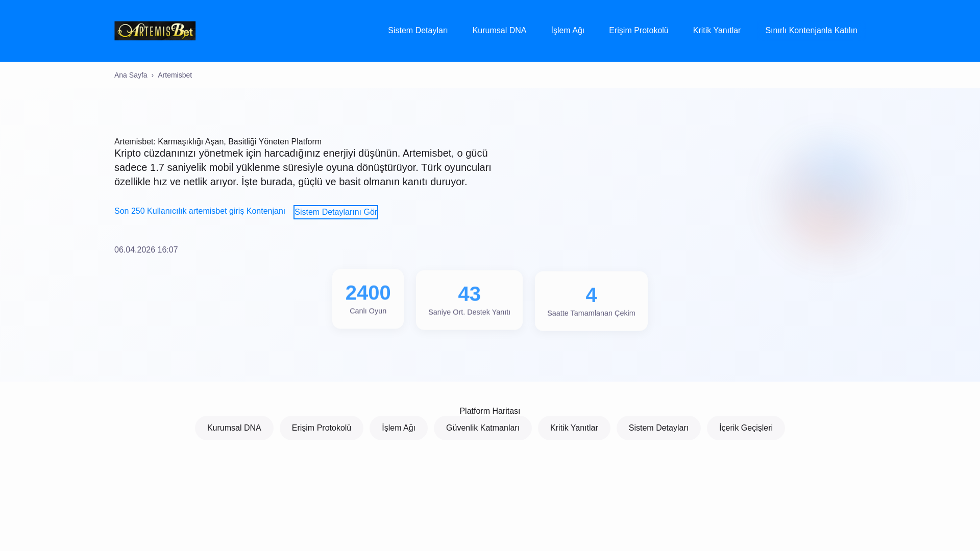This screenshot has width=980, height=551.
Task: Click the ArtemisBet logo
Action: (x=155, y=31)
